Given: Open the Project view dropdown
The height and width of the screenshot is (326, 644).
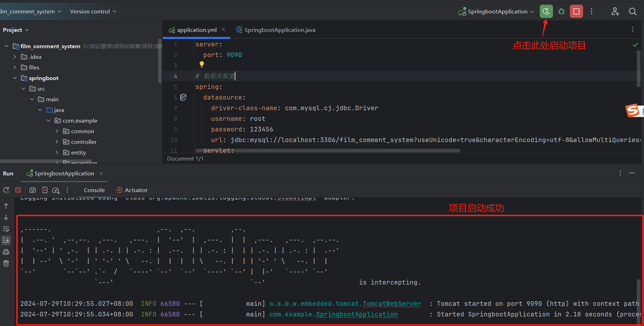Looking at the screenshot, I should 16,30.
